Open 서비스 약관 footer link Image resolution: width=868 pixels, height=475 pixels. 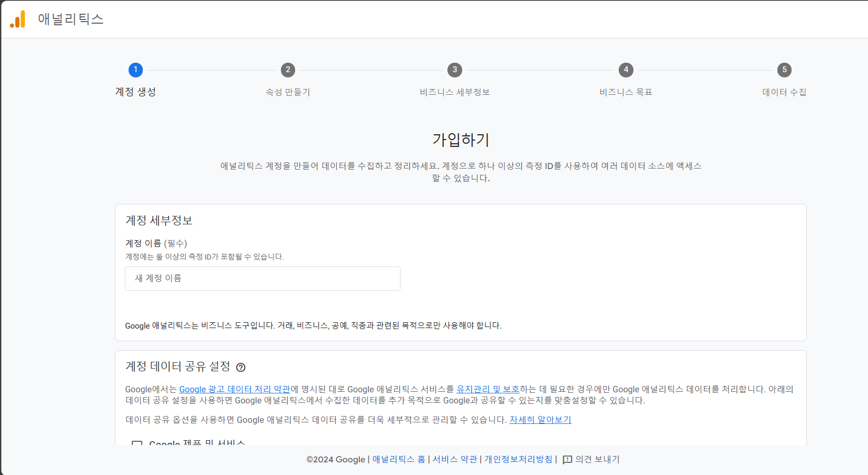(455, 459)
